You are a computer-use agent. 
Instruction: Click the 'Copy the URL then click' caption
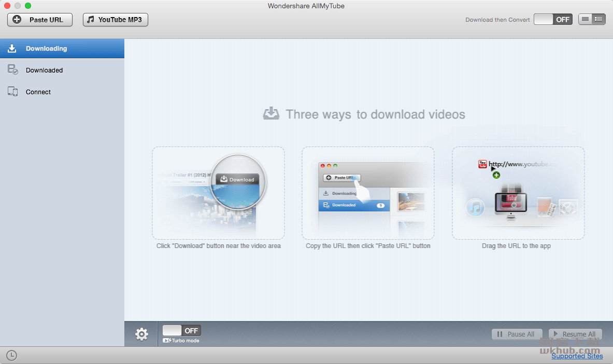368,246
